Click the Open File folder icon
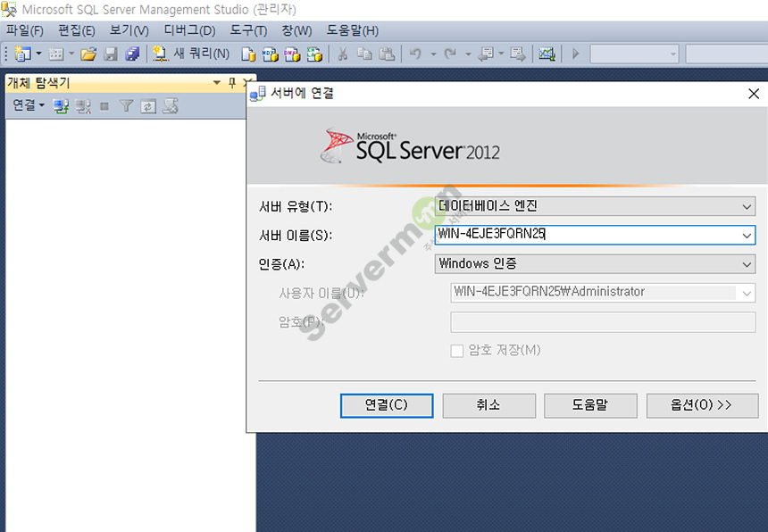 pos(88,54)
